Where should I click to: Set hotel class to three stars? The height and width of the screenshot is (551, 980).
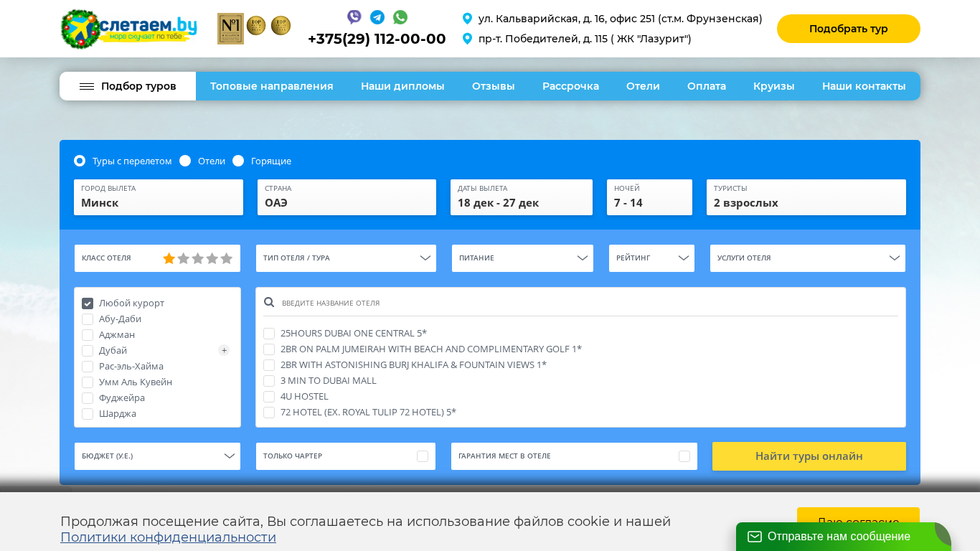coord(198,258)
